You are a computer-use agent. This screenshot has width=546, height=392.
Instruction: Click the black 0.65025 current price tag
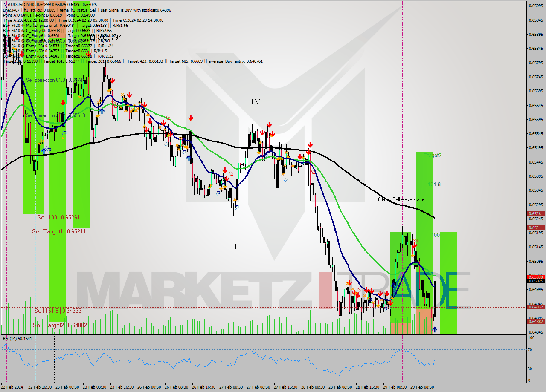536,281
